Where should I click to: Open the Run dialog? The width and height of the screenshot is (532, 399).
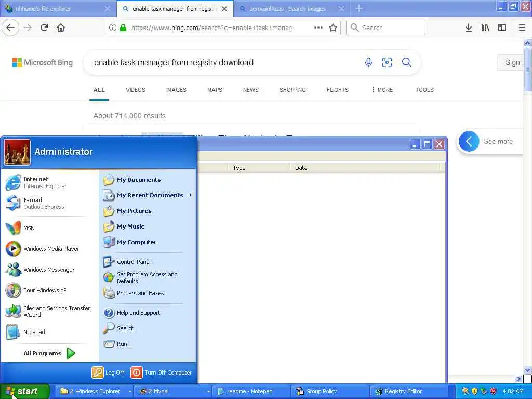(x=118, y=344)
